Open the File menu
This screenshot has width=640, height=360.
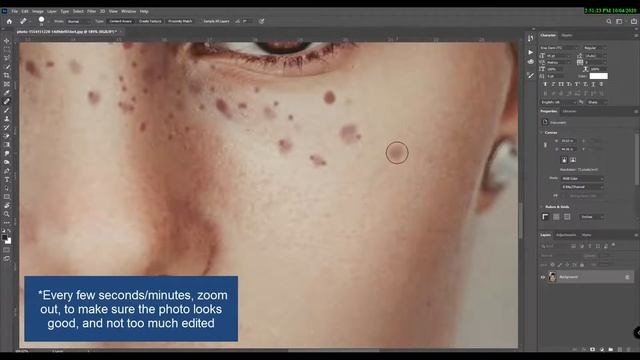(15, 11)
